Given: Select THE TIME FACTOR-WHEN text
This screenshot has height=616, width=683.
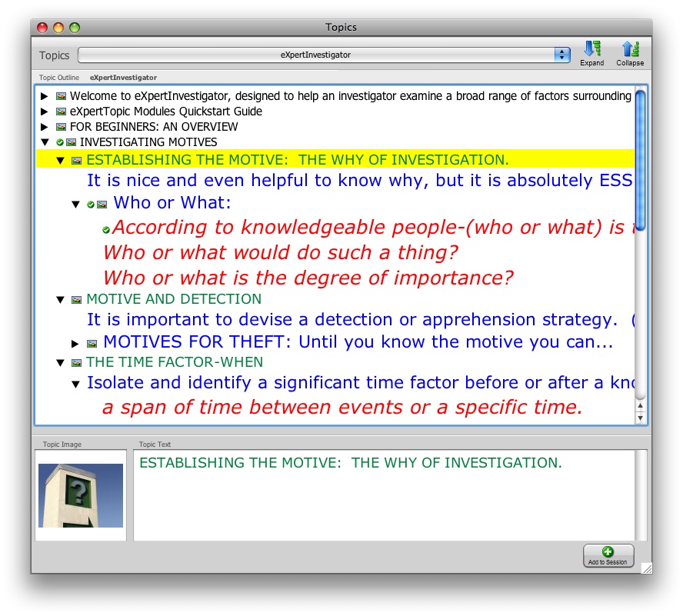Looking at the screenshot, I should click(175, 362).
